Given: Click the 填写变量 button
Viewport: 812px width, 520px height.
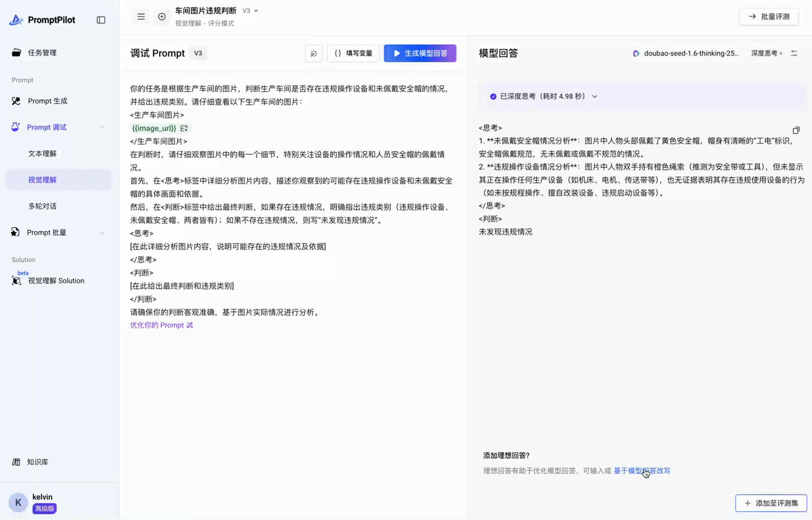Looking at the screenshot, I should tap(353, 53).
